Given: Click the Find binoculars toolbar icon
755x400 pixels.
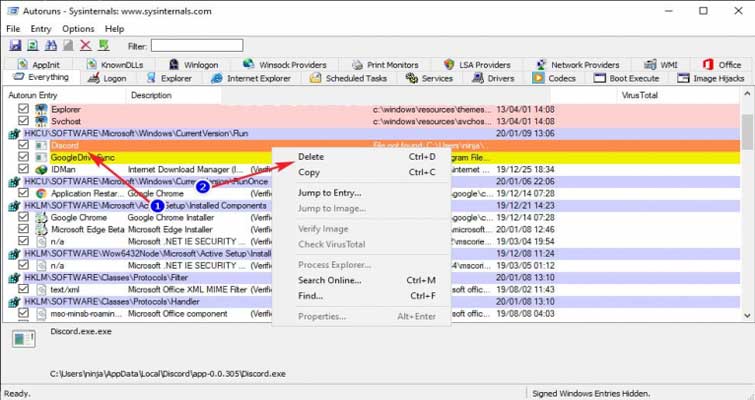Looking at the screenshot, I should coord(51,46).
